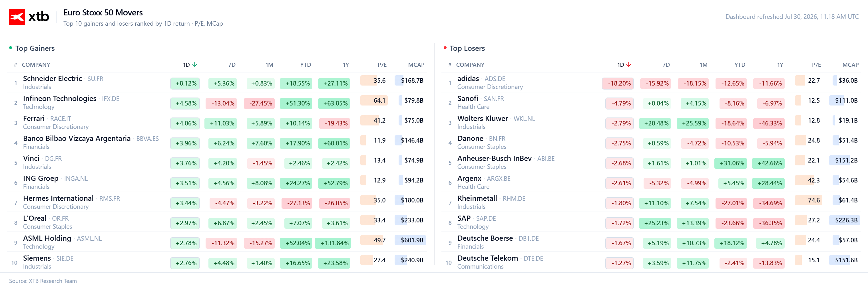
Task: Sort Top Gainers by 7D column
Action: click(x=232, y=65)
